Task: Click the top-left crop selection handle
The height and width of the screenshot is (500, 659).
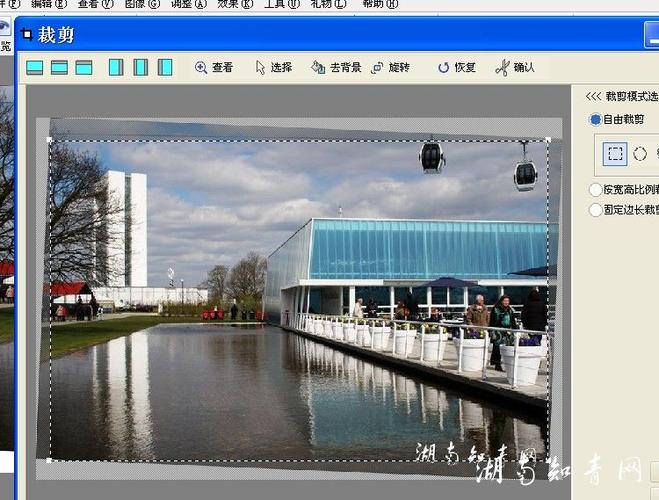Action: coord(49,139)
